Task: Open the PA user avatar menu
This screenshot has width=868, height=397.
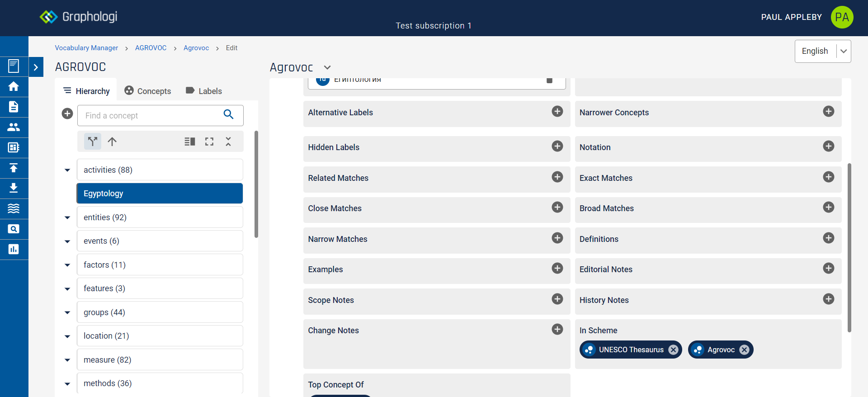Action: click(842, 17)
